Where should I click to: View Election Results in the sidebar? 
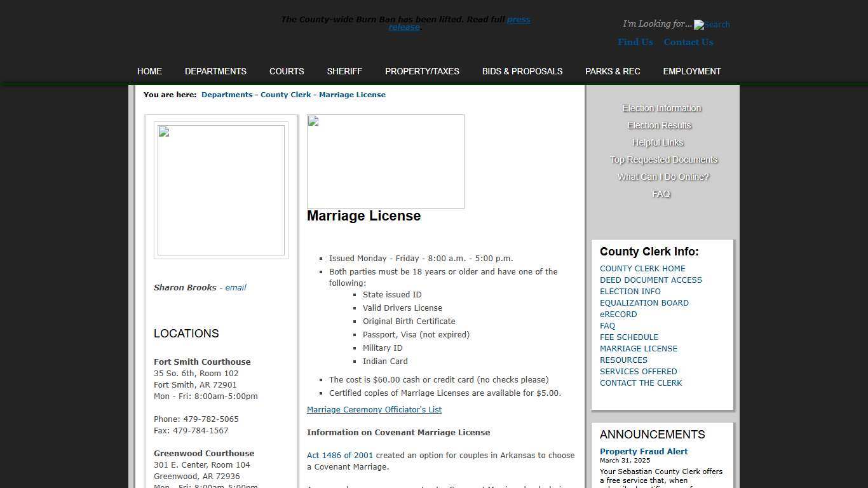tap(659, 125)
